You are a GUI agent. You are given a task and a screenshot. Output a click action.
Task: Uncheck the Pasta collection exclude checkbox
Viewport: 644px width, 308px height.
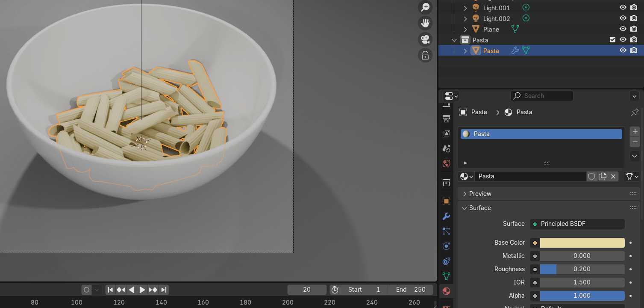[x=612, y=40]
